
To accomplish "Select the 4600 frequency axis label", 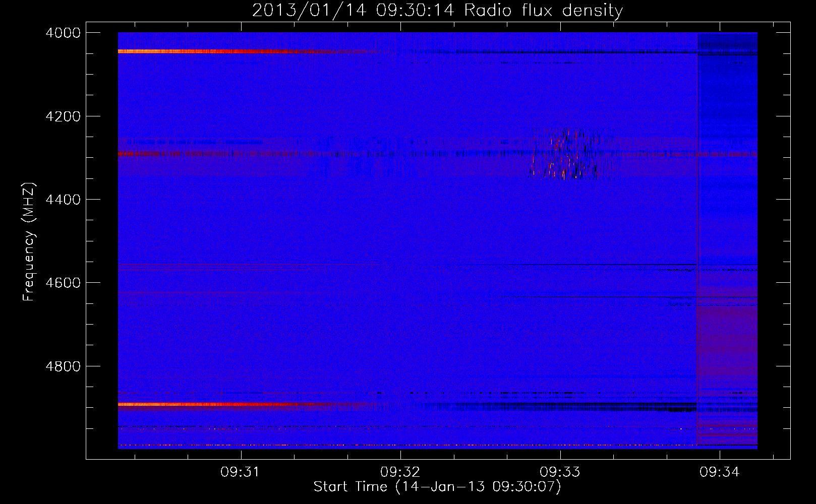I will click(63, 283).
